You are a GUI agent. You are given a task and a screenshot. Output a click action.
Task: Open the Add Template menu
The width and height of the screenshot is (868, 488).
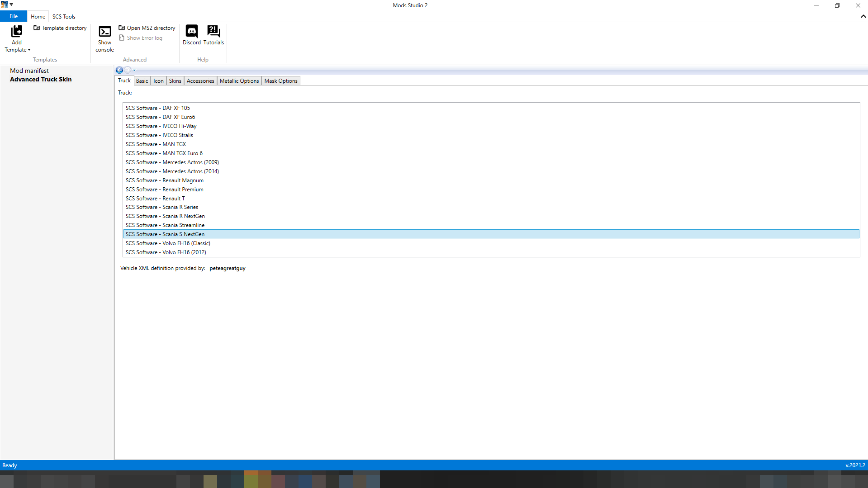tap(17, 39)
